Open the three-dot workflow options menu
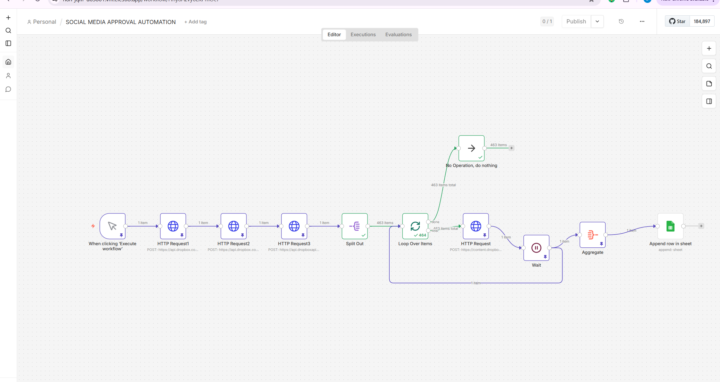 tap(642, 22)
